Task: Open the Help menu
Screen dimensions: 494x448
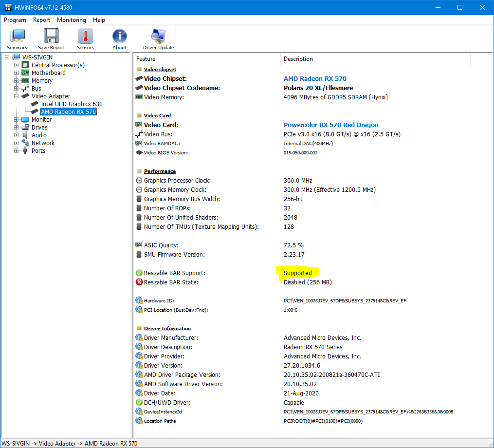Action: click(99, 20)
